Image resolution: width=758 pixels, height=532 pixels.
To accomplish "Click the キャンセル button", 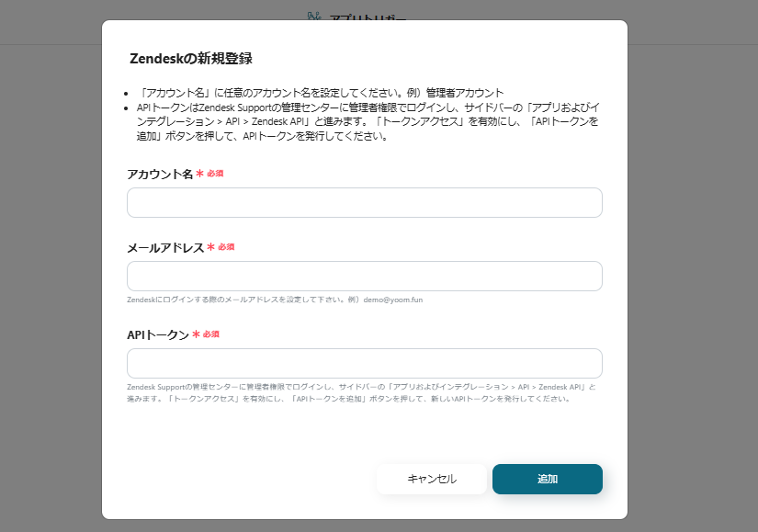I will [x=432, y=479].
